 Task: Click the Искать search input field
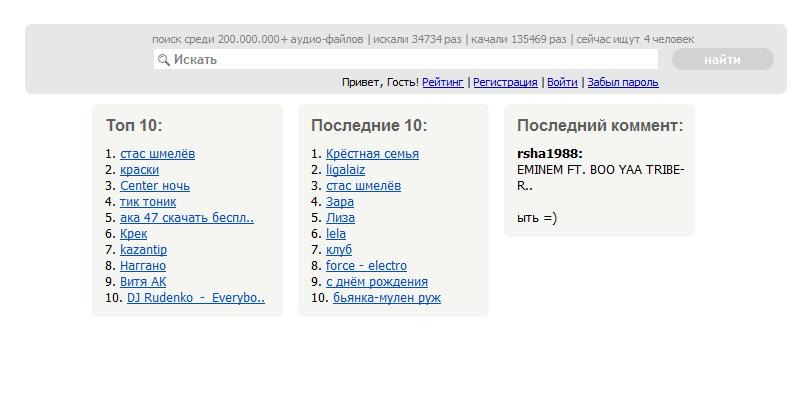click(x=410, y=60)
